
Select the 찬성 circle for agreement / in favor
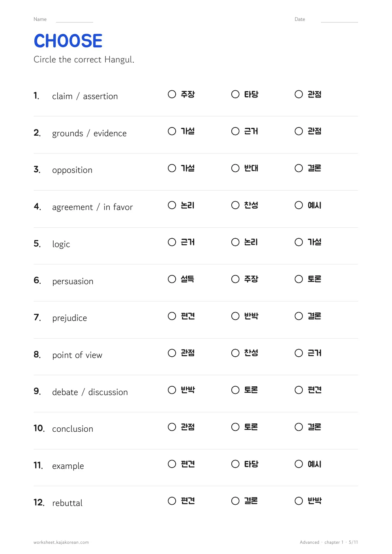pyautogui.click(x=235, y=205)
